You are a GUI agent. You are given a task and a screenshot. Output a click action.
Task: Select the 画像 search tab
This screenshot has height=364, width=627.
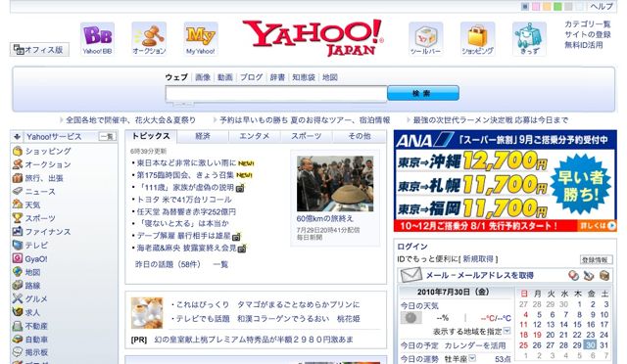tap(203, 77)
